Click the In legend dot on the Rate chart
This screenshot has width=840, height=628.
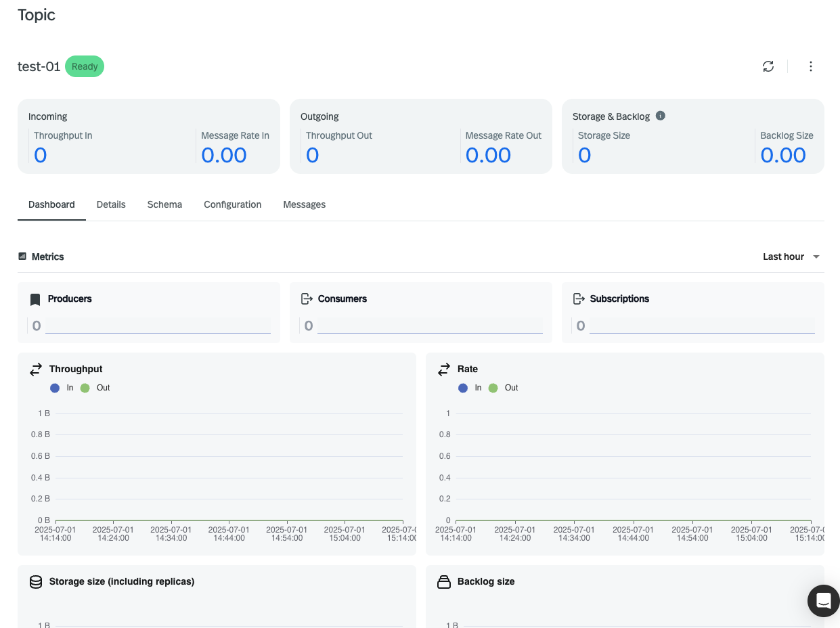pos(463,388)
